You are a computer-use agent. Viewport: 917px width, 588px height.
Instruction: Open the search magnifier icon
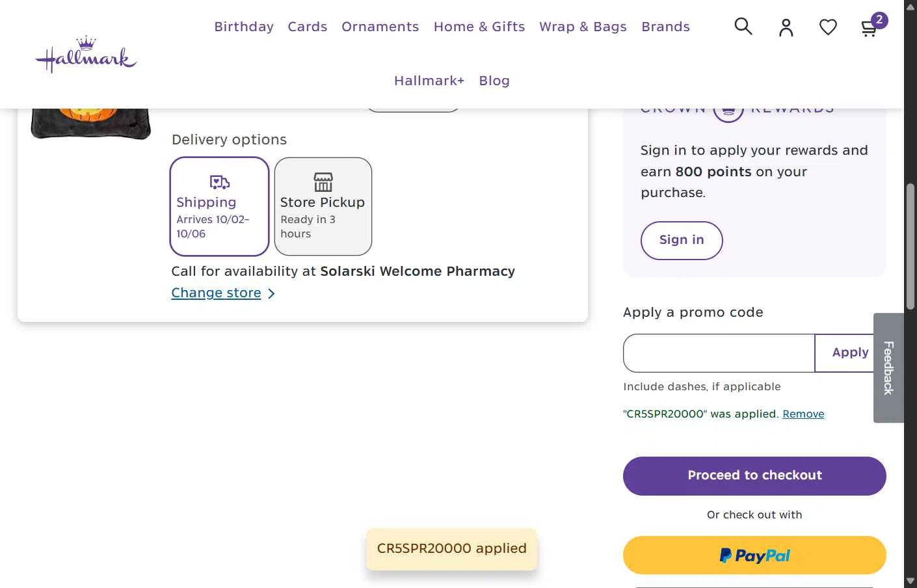[x=743, y=27]
